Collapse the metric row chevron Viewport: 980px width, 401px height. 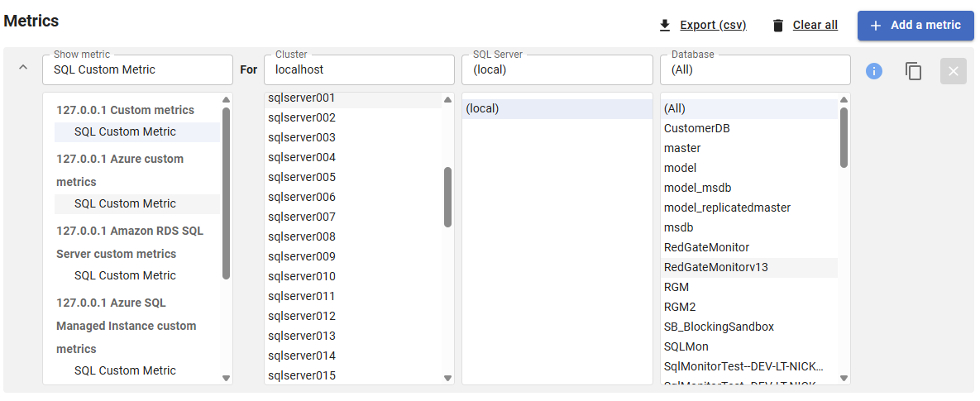(x=22, y=68)
